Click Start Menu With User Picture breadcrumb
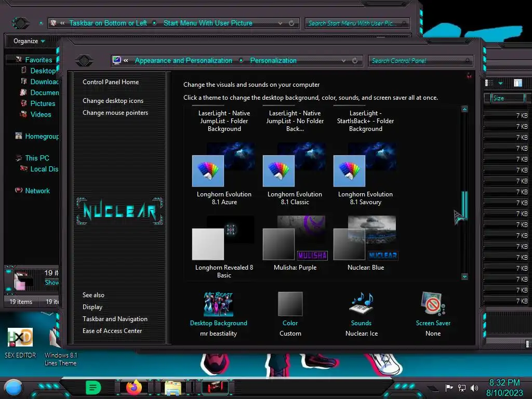 pos(208,23)
